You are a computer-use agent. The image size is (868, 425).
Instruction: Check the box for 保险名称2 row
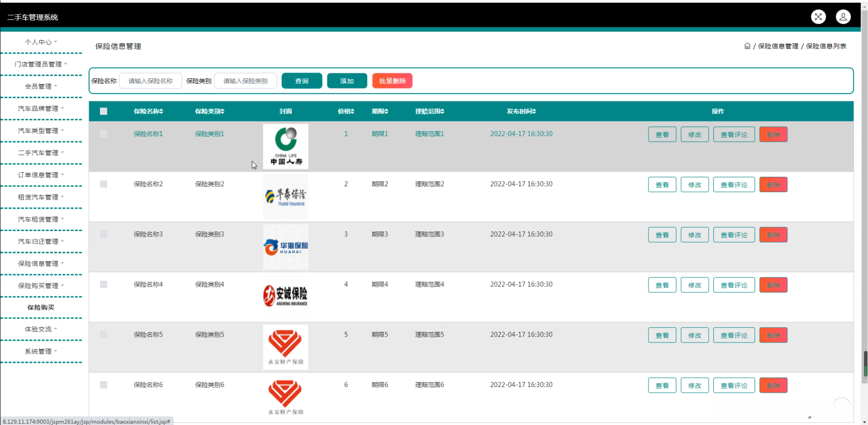coord(104,184)
